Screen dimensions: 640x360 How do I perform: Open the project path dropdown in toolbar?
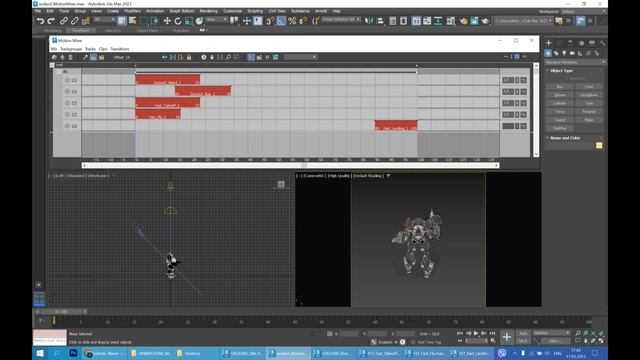[x=524, y=20]
